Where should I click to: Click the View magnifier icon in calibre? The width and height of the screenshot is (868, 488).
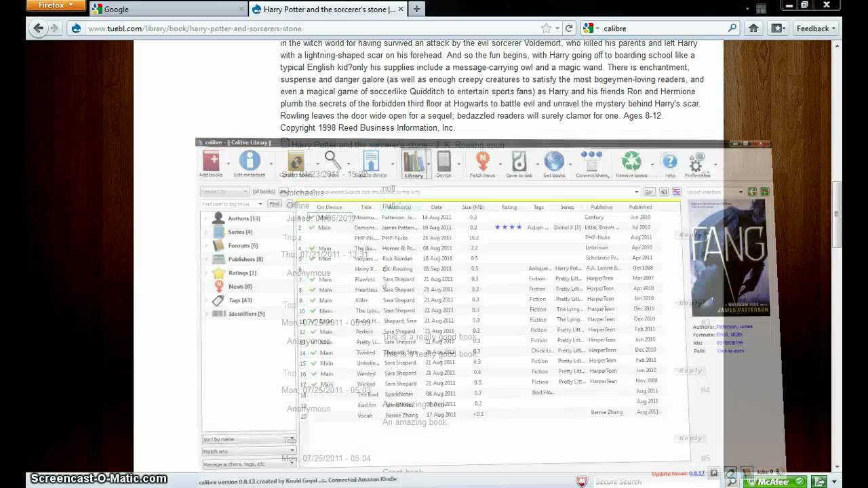point(332,161)
